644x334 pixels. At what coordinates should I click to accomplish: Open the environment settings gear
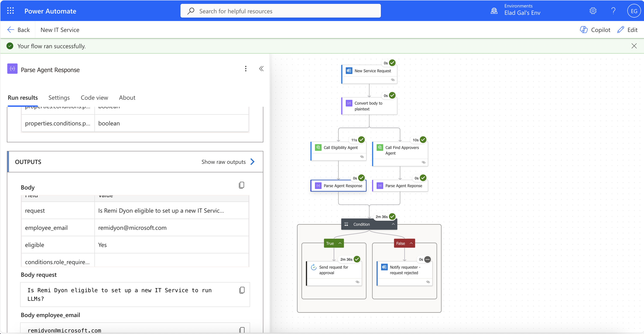pos(593,11)
